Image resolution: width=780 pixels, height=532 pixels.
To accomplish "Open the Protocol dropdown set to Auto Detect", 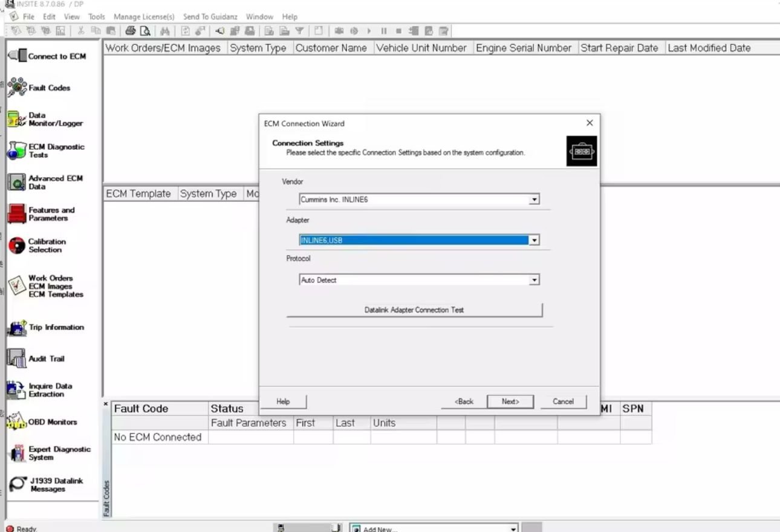I will 534,281.
